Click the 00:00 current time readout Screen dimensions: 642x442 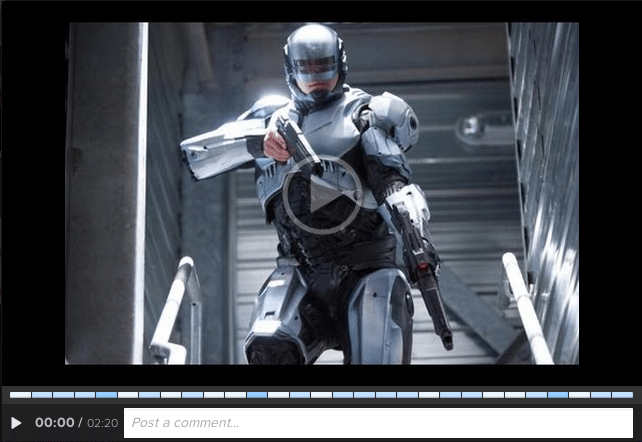coord(54,423)
